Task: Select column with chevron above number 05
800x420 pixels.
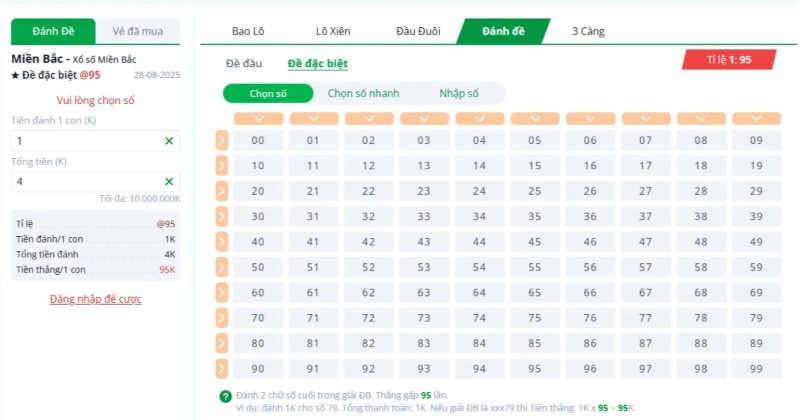Action: pos(534,118)
